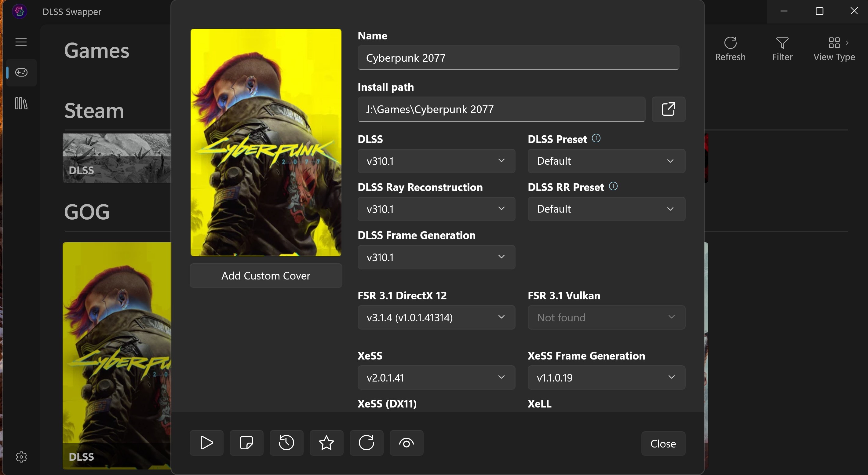Click the favourite star icon
The width and height of the screenshot is (868, 475).
click(x=326, y=443)
